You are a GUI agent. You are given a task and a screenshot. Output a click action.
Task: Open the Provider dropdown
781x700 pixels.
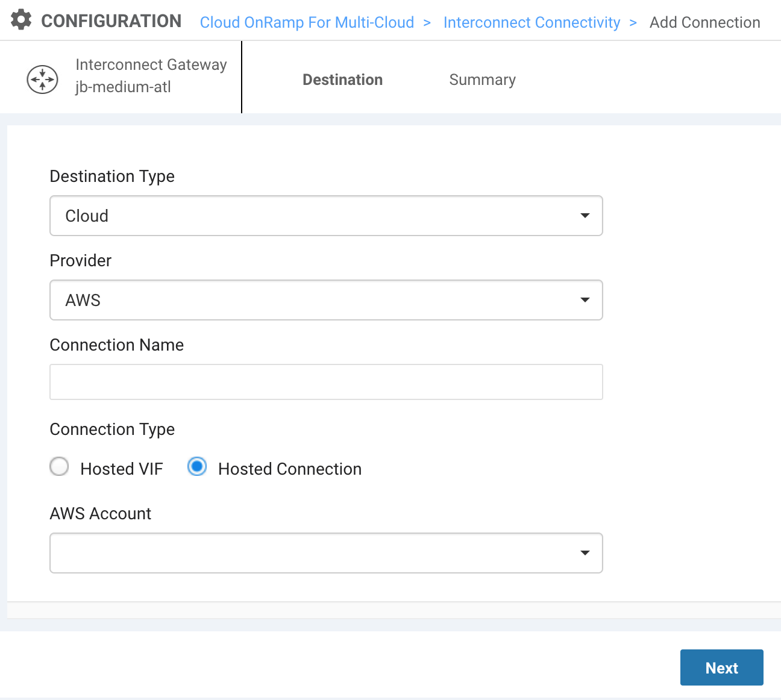(326, 300)
